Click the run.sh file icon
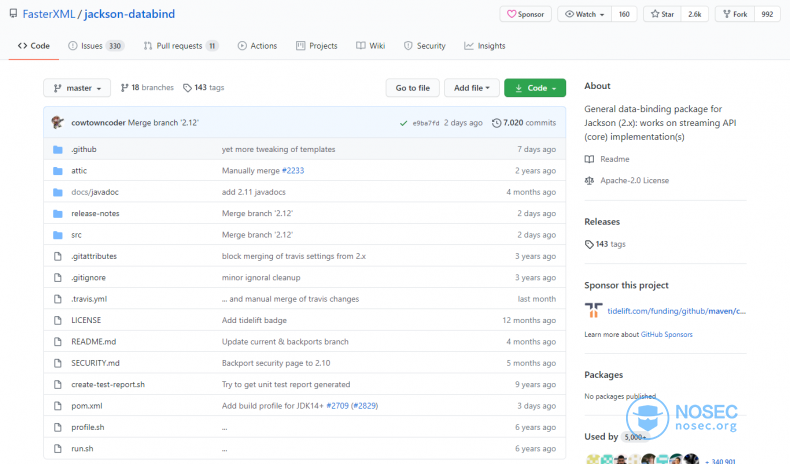 click(58, 448)
